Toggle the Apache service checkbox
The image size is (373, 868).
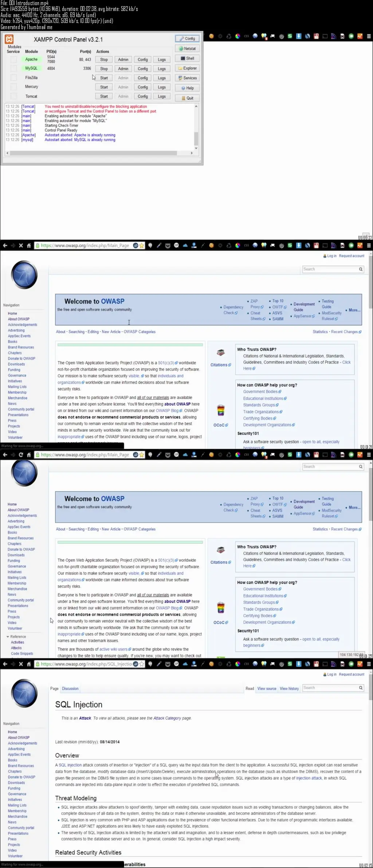tap(13, 59)
